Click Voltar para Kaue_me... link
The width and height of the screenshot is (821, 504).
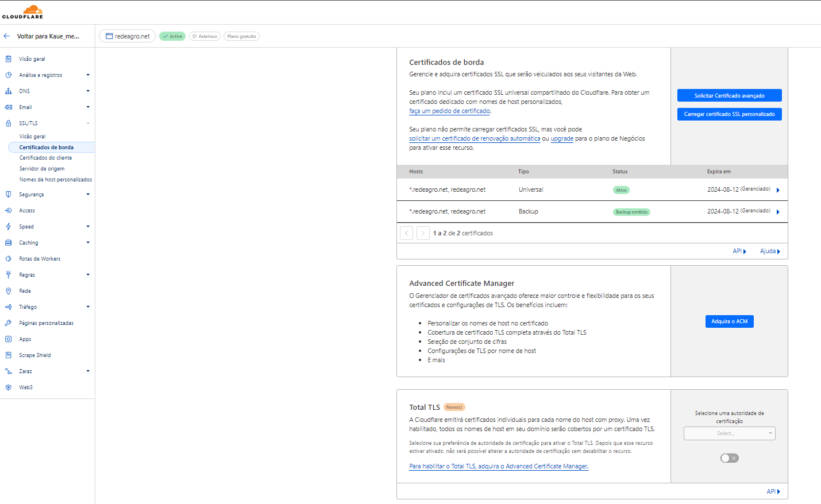[x=48, y=36]
